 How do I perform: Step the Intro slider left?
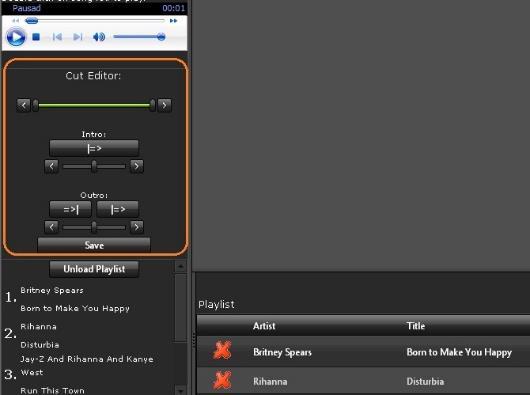coord(51,166)
